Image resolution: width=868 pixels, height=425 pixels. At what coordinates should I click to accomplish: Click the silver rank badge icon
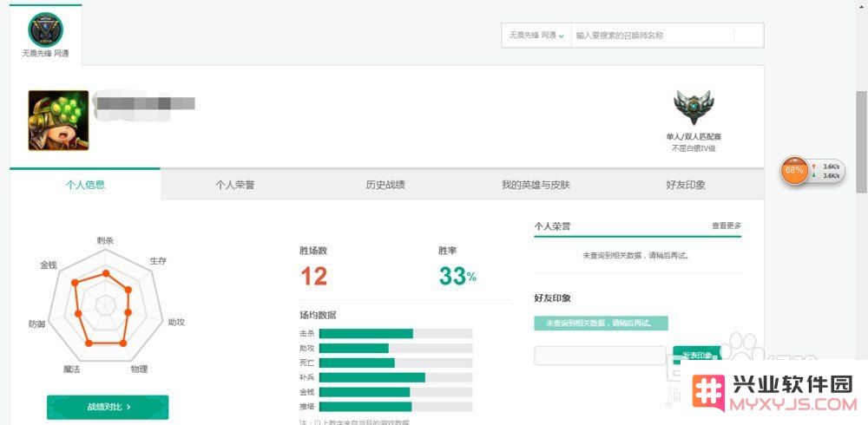(694, 108)
